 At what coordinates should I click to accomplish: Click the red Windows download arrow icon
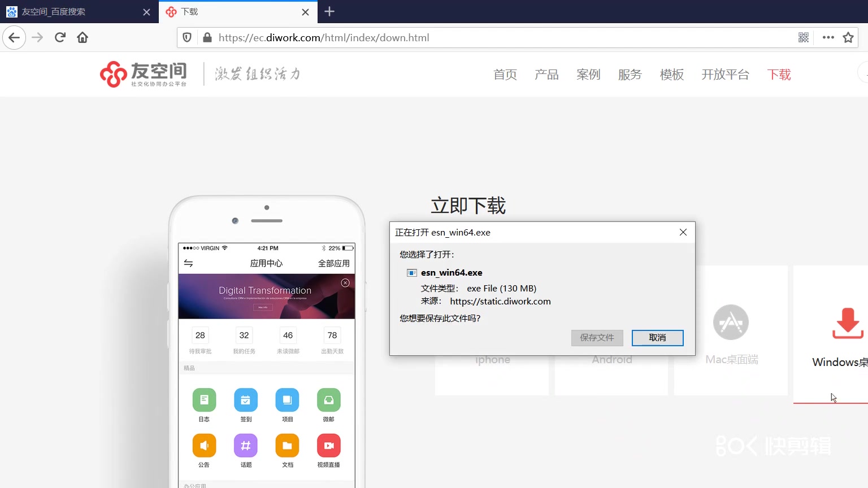[847, 324]
